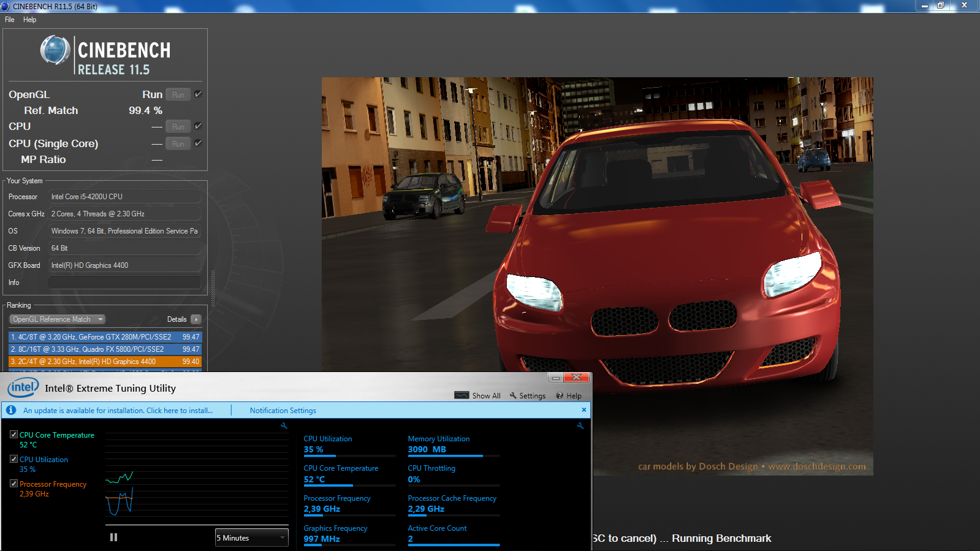Open Help in the Intel XTU window
980x551 pixels.
pos(569,396)
